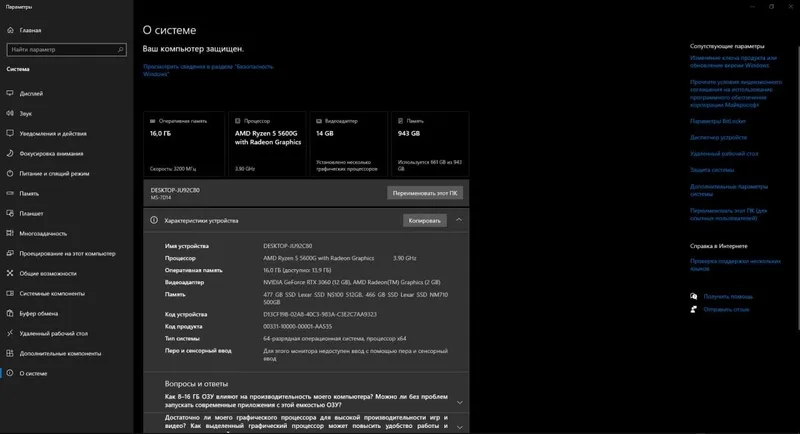Click product code 00331-10000-00001-AA535

click(x=297, y=326)
